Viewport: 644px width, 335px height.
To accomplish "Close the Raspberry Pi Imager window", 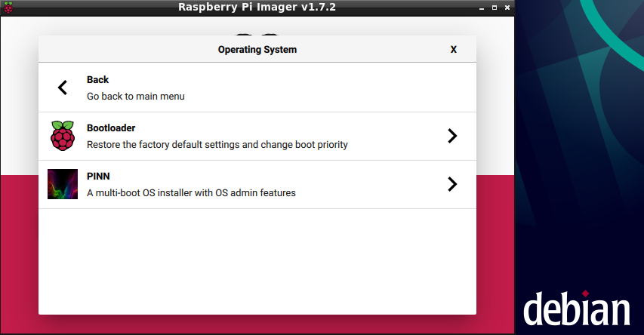I will pyautogui.click(x=506, y=7).
